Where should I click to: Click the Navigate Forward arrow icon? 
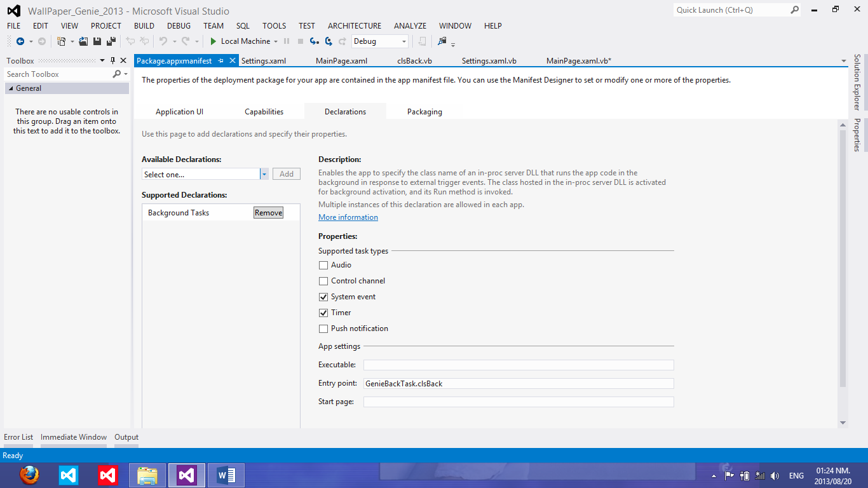coord(42,41)
